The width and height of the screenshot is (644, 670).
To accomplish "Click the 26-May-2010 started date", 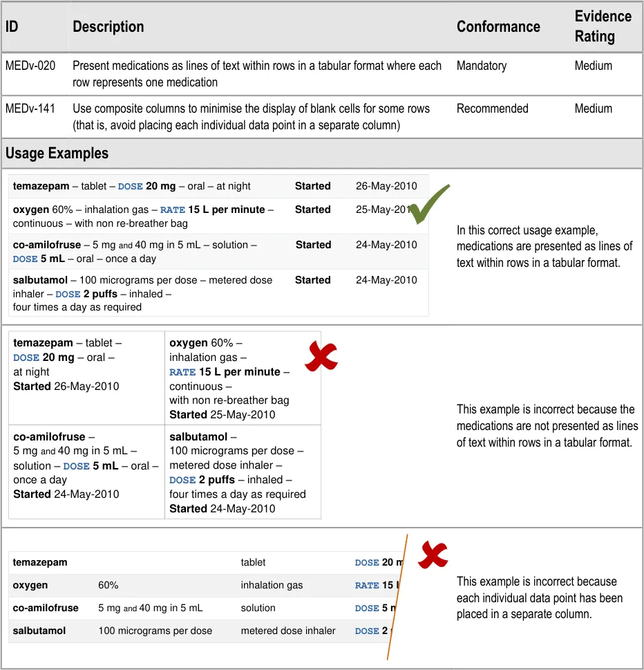I will coord(386,186).
